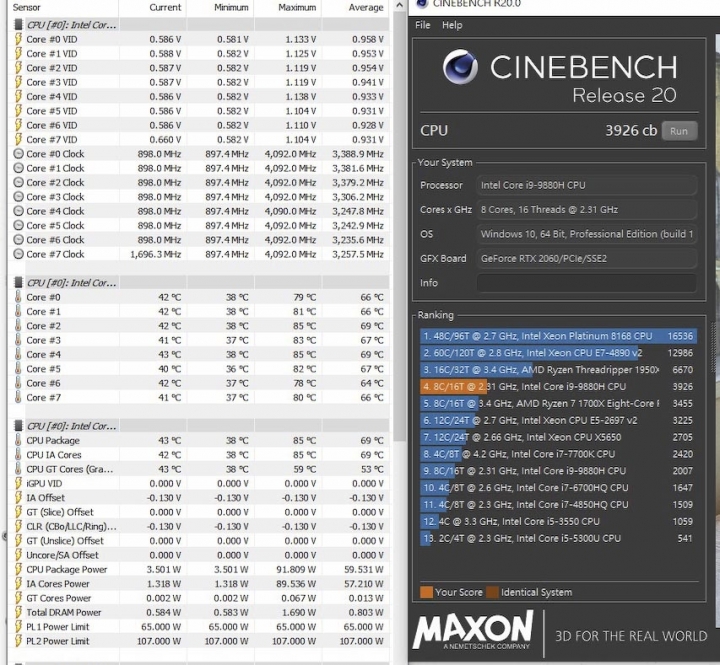
Task: Click the thermometer icon of Core #0 temperature
Action: click(18, 297)
